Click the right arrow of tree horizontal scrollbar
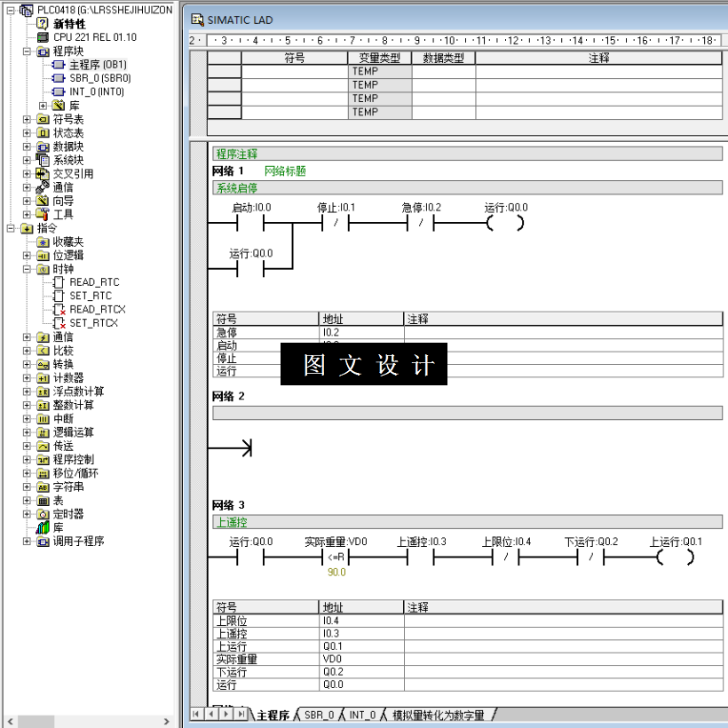 point(166,722)
